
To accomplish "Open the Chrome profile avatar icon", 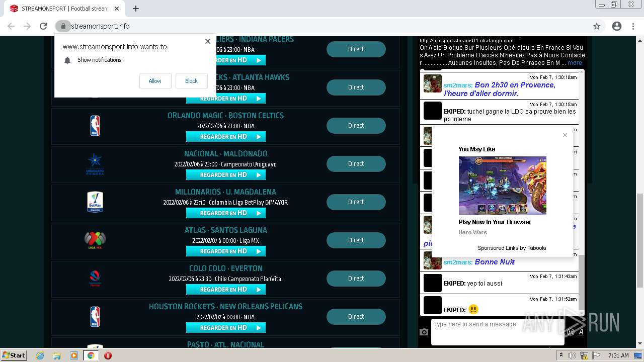I will click(x=617, y=26).
